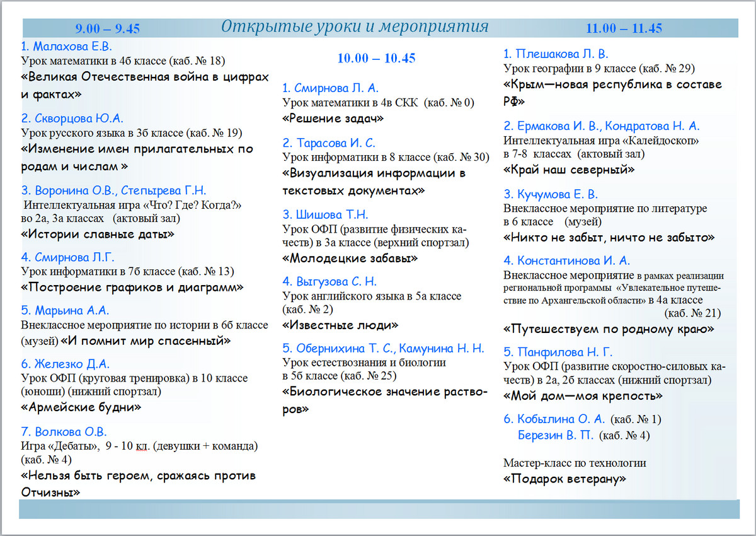Click the topic «Мой дом—моя крепость»
This screenshot has width=756, height=536.
click(x=583, y=396)
